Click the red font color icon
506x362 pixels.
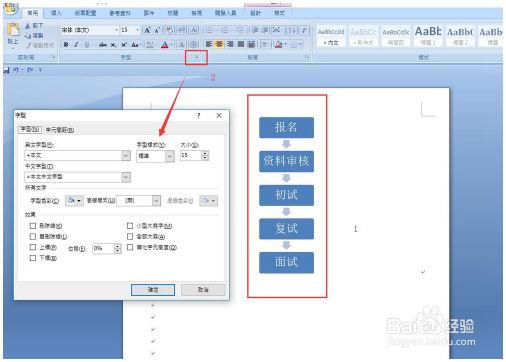tap(165, 45)
